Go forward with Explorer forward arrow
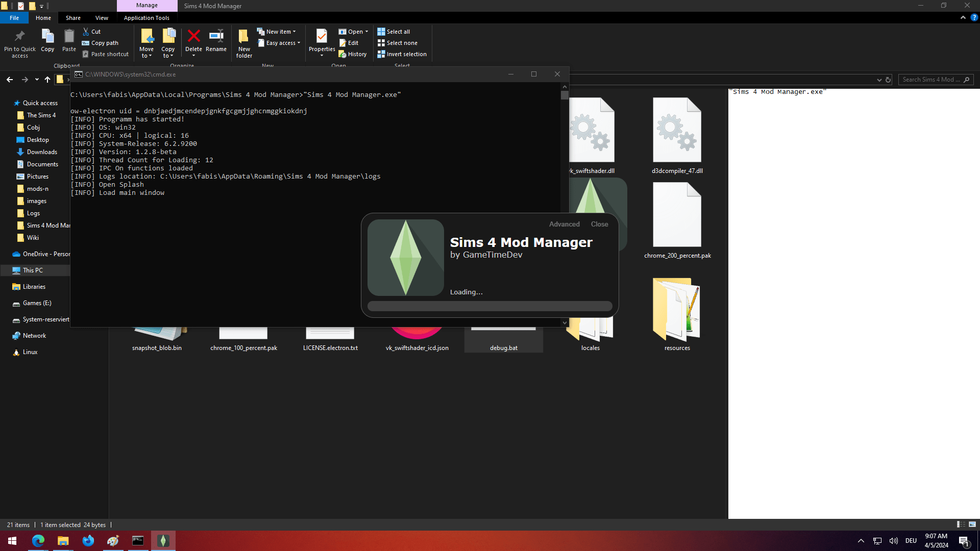The image size is (980, 551). pyautogui.click(x=24, y=80)
